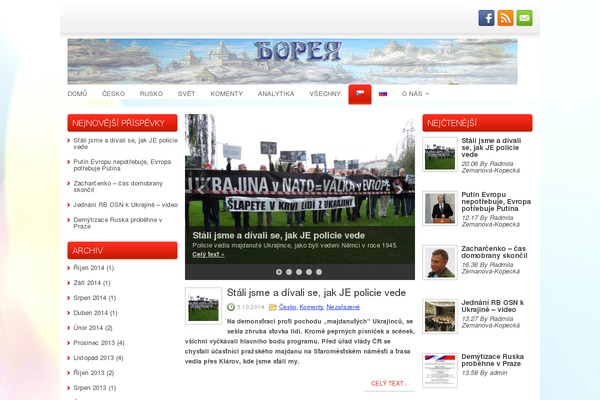The height and width of the screenshot is (400, 600).
Task: Open most-read 'Demýtizace Ruska' title
Action: click(492, 360)
